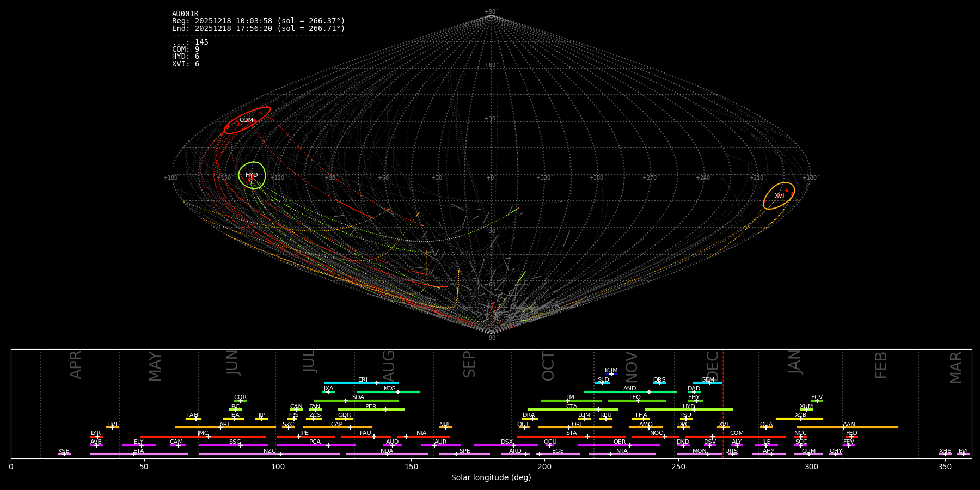The image size is (980, 490).
Task: Click the red dashed current solar longitude line
Action: pyautogui.click(x=722, y=403)
